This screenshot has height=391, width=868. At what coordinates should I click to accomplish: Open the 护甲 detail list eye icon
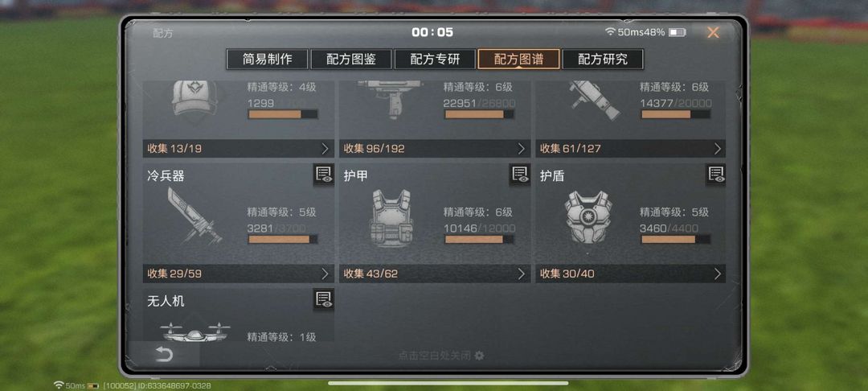tap(520, 175)
